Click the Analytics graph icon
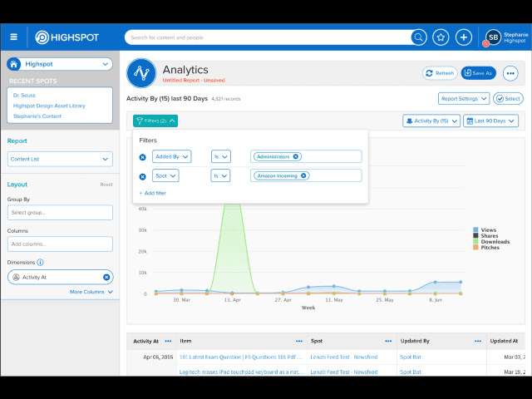Viewport: 532px width, 399px height. [141, 72]
